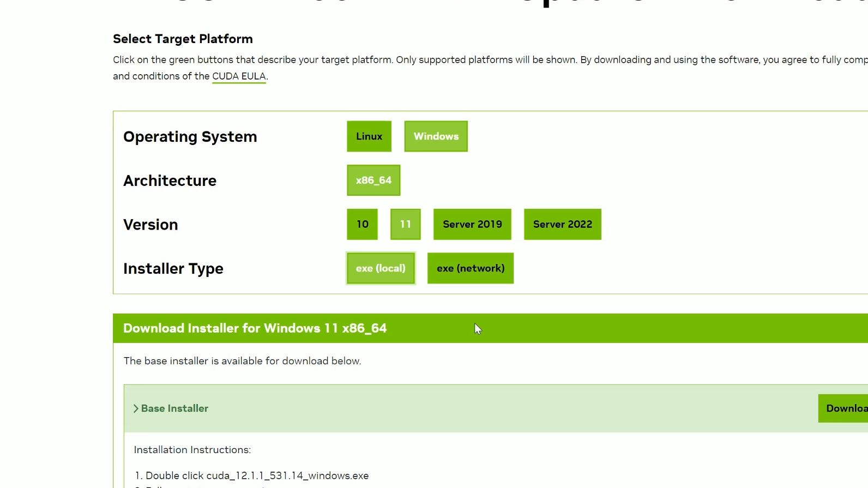Click the Operating System label
Viewport: 868px width, 488px height.
pyautogui.click(x=190, y=137)
